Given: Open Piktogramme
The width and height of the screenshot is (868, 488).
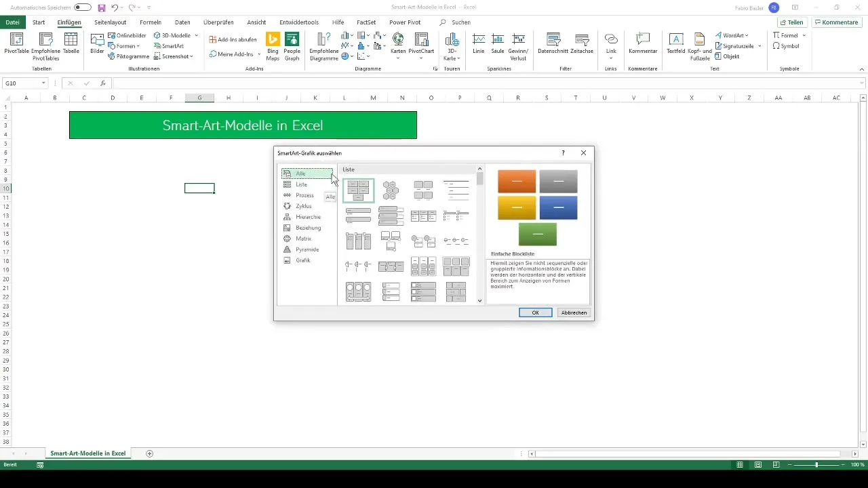Looking at the screenshot, I should point(128,56).
